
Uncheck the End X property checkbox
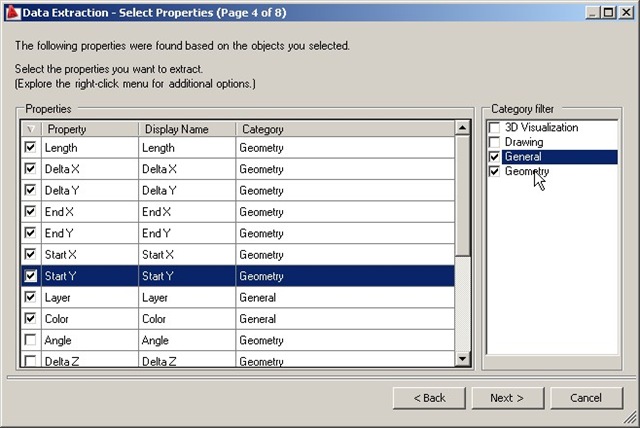[30, 211]
